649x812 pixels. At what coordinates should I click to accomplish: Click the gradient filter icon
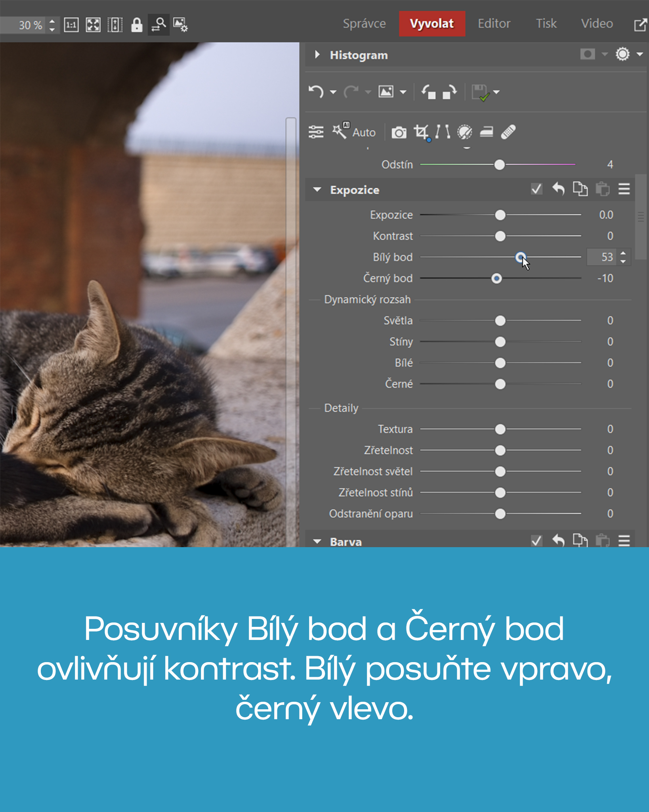tap(487, 132)
